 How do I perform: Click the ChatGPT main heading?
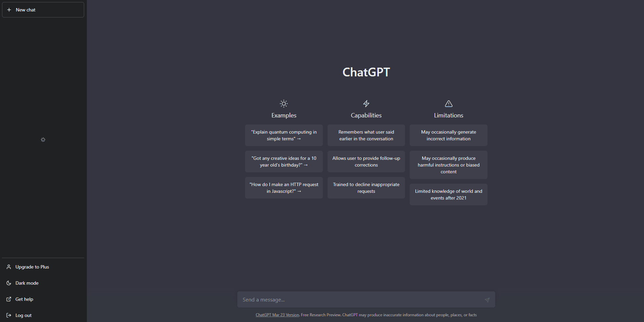click(x=366, y=72)
